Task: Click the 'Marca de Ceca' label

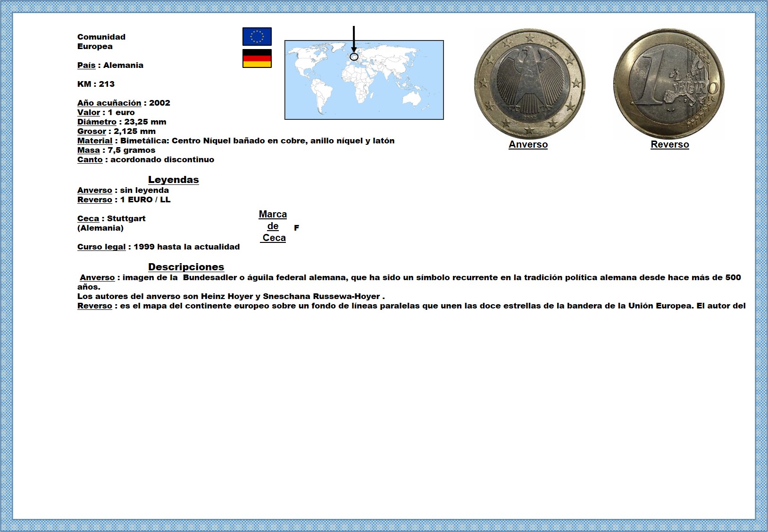Action: pyautogui.click(x=273, y=226)
